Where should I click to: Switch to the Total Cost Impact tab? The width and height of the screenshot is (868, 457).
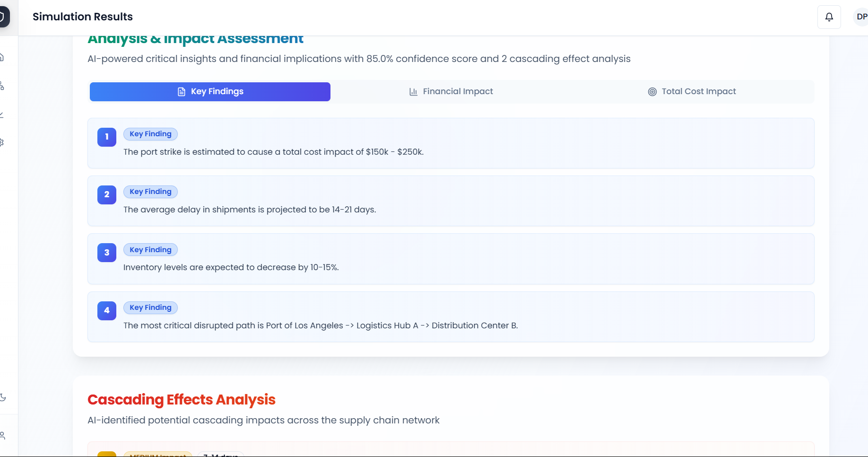click(x=692, y=92)
